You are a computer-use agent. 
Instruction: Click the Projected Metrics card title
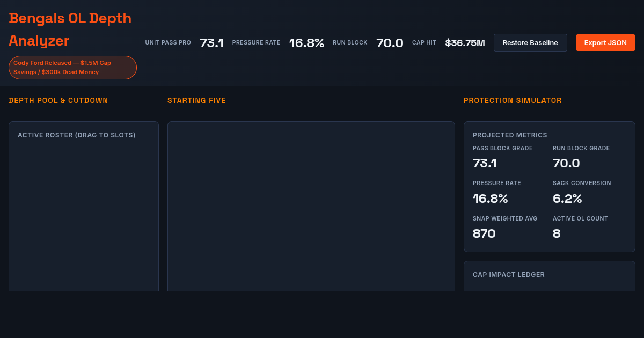(x=510, y=135)
